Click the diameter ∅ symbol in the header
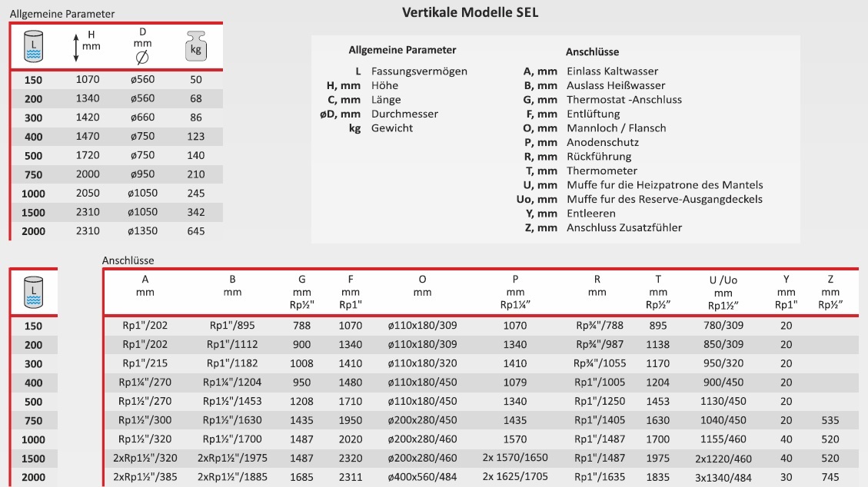 pos(142,57)
